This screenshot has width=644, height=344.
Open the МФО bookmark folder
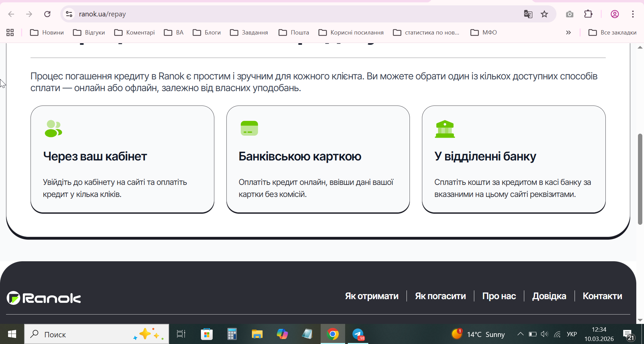[x=484, y=32]
